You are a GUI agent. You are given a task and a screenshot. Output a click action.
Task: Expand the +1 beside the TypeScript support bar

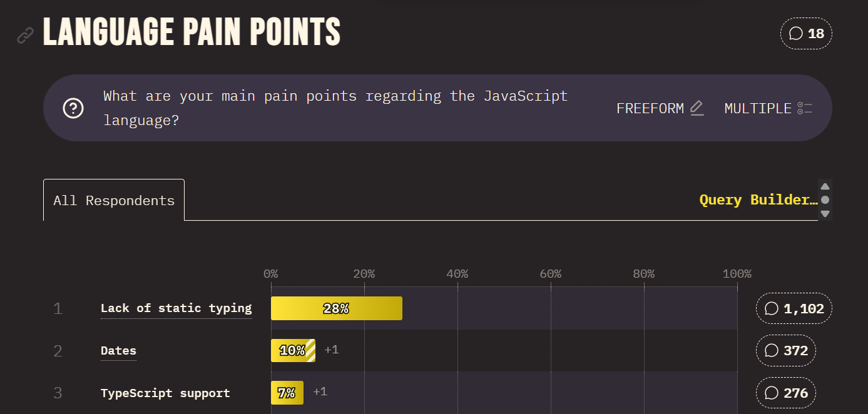pos(319,391)
